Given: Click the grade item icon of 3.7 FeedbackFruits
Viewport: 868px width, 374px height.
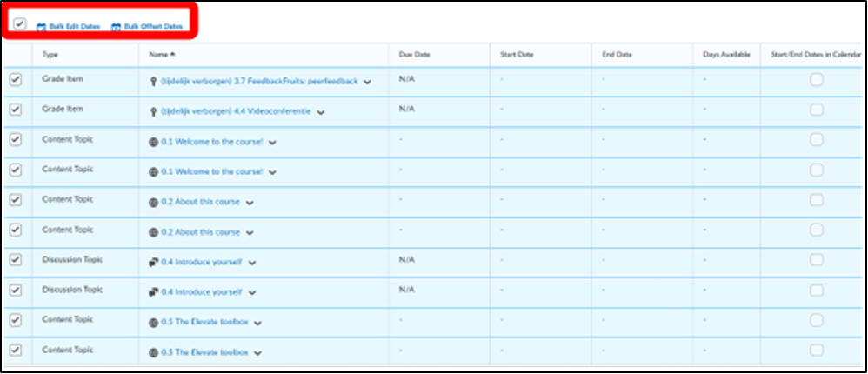Looking at the screenshot, I should point(153,82).
